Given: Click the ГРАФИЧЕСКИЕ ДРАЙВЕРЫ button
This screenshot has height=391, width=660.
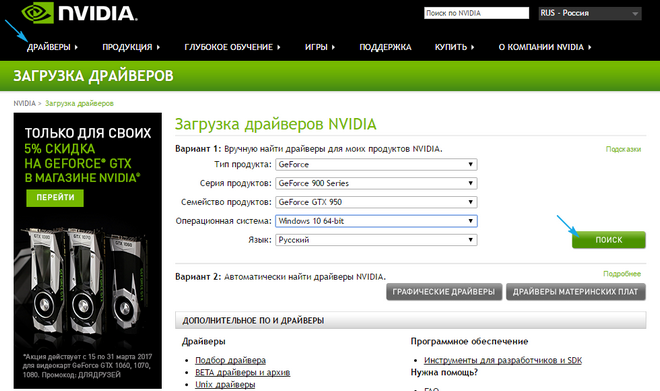Looking at the screenshot, I should [x=444, y=292].
